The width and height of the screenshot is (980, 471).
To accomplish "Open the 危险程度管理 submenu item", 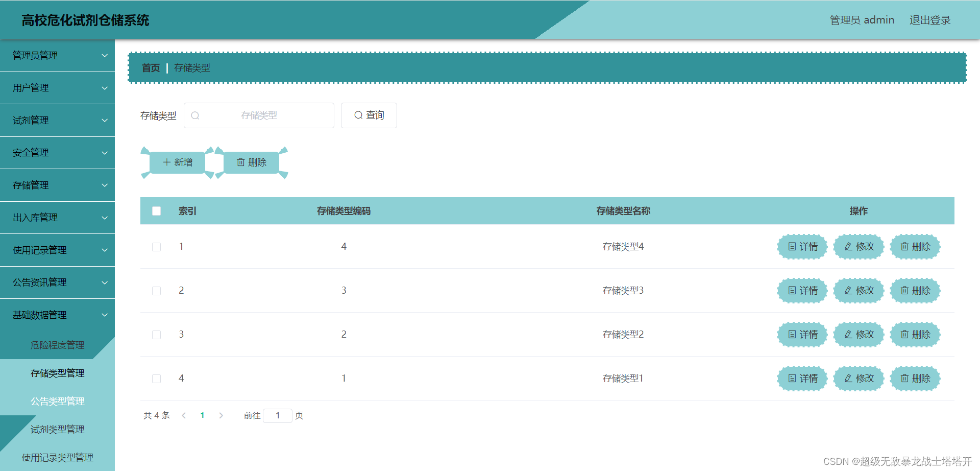I will point(57,345).
